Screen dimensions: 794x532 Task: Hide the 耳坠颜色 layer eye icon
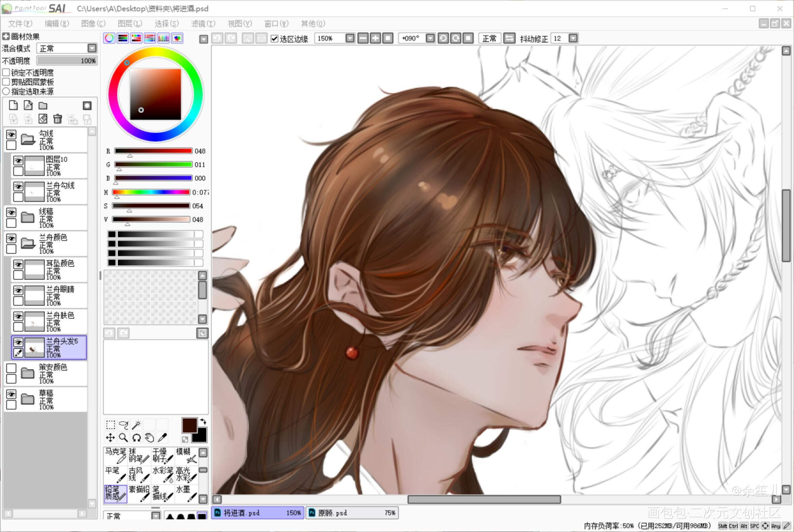point(18,264)
